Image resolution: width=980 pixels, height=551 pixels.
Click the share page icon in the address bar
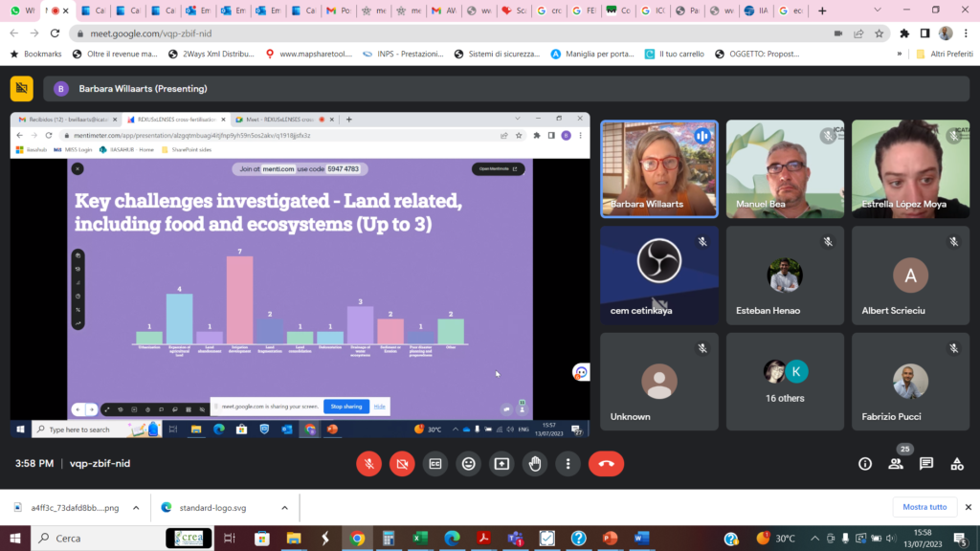[858, 33]
